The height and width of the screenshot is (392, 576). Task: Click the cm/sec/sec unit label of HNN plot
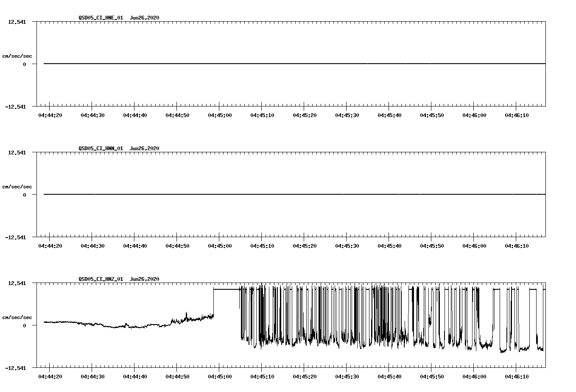pos(17,187)
